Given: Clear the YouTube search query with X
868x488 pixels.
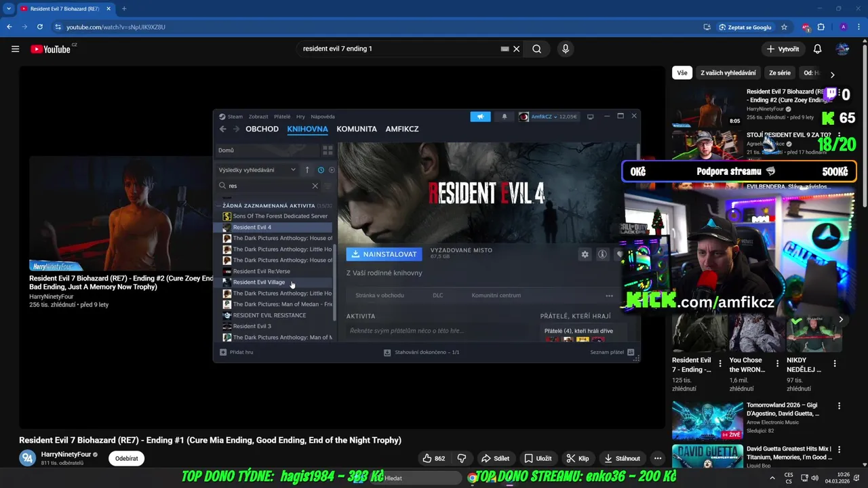Looking at the screenshot, I should 516,49.
